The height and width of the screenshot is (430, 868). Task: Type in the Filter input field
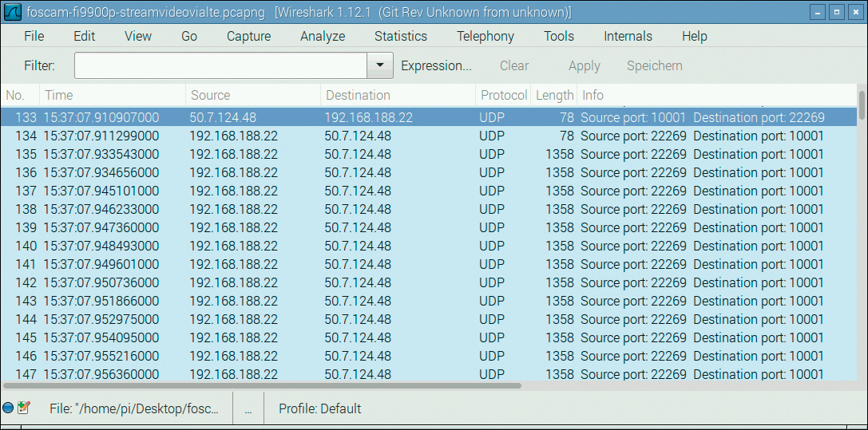click(x=220, y=65)
